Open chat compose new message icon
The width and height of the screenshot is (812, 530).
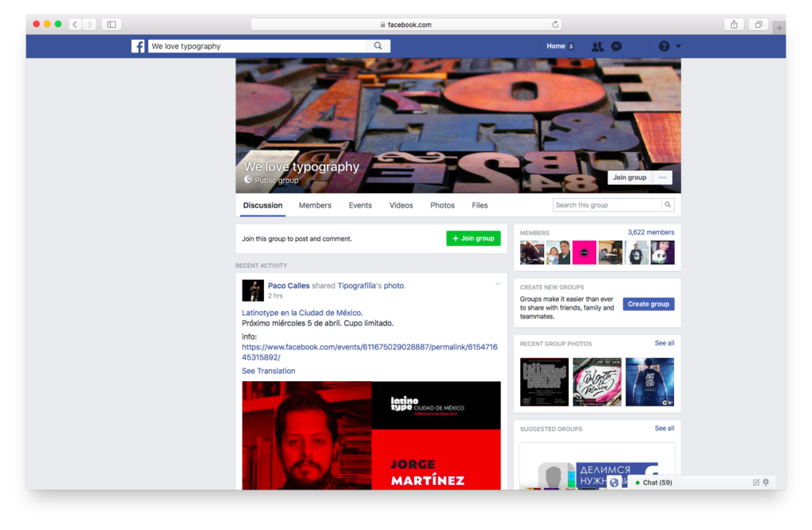[x=756, y=482]
